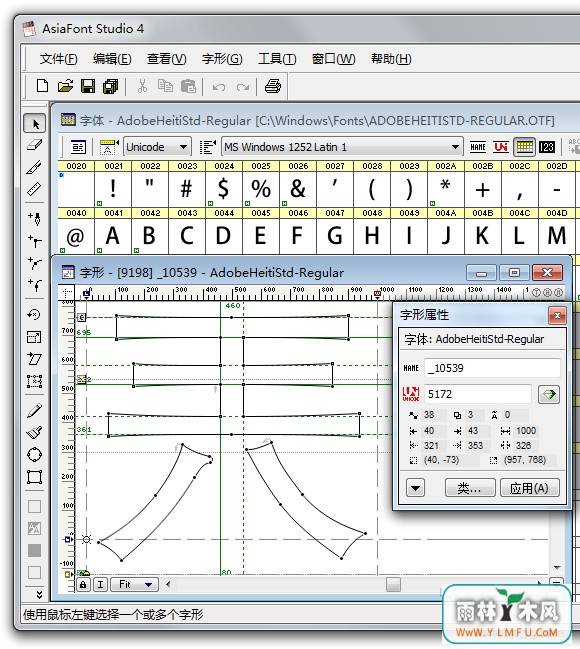Select glyph cell ampersand (0026)

[x=298, y=189]
